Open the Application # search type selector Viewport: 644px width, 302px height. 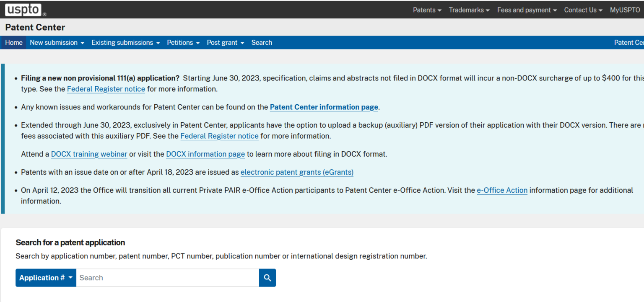click(x=45, y=277)
